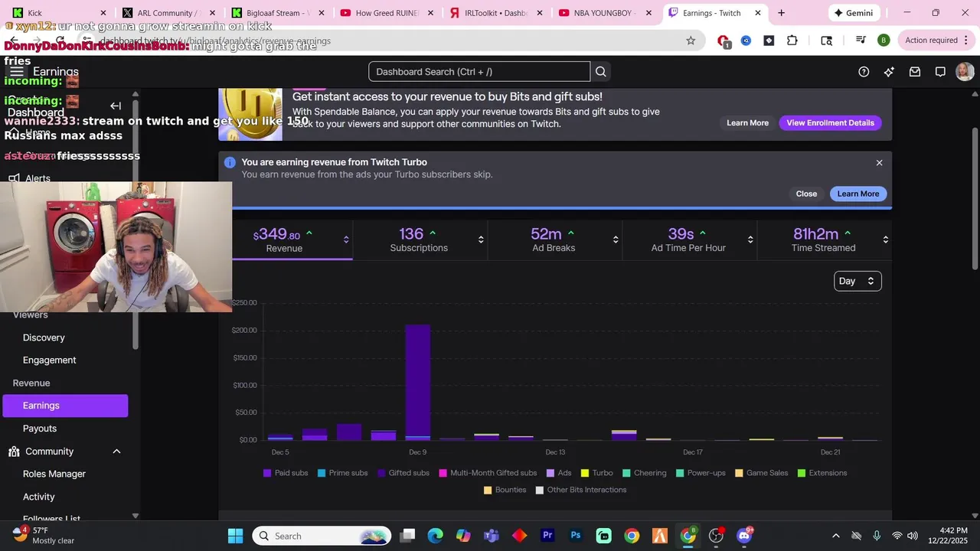This screenshot has height=551, width=980.
Task: Change the Revenue metric selector arrows
Action: tap(346, 240)
